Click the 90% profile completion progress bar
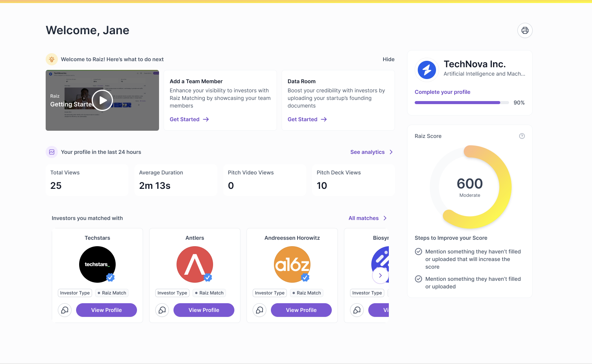The image size is (592, 364). (462, 103)
